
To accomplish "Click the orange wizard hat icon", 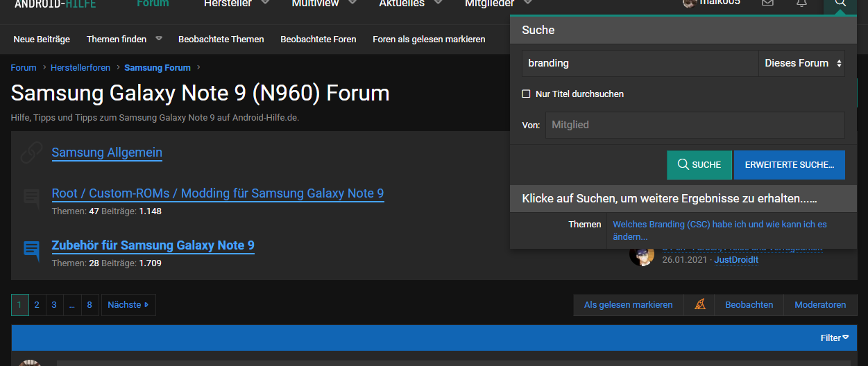I will pos(700,304).
